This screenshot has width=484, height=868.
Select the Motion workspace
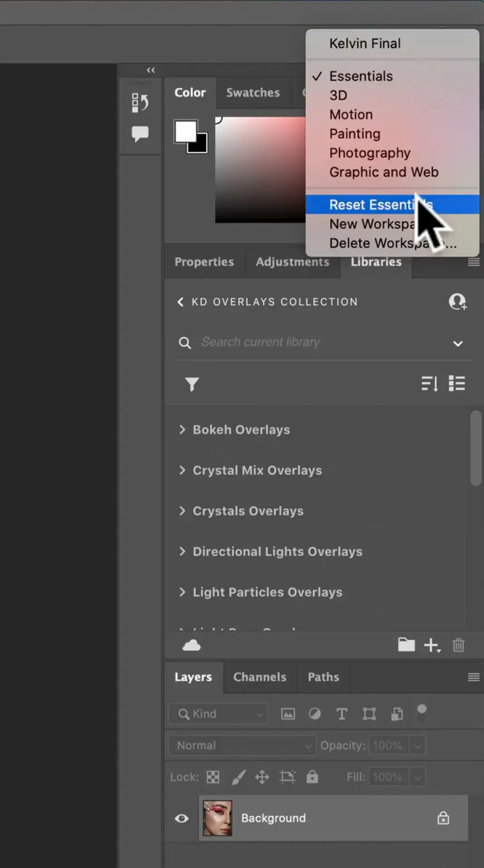pos(392,115)
